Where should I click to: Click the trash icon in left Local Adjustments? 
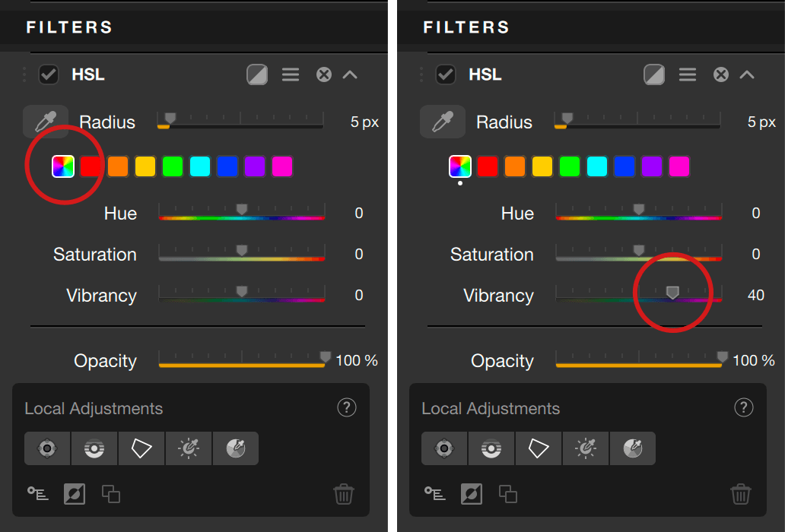[344, 495]
